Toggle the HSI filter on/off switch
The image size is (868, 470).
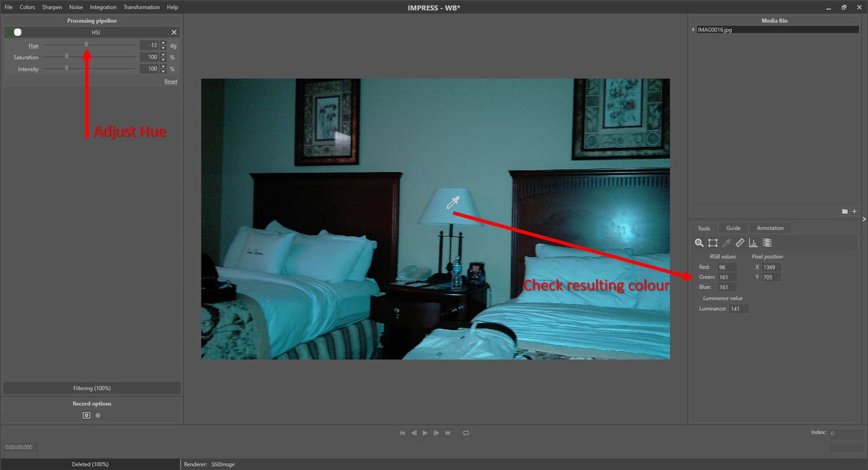[x=14, y=32]
